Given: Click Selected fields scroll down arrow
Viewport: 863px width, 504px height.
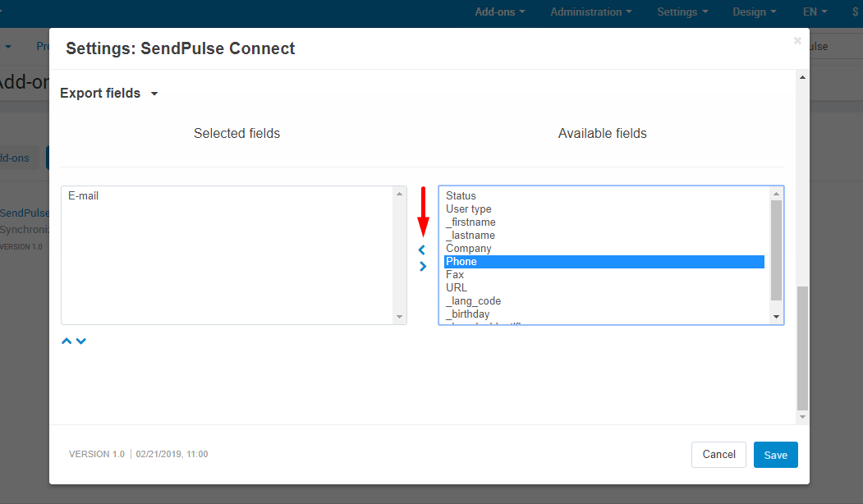Looking at the screenshot, I should click(x=400, y=317).
